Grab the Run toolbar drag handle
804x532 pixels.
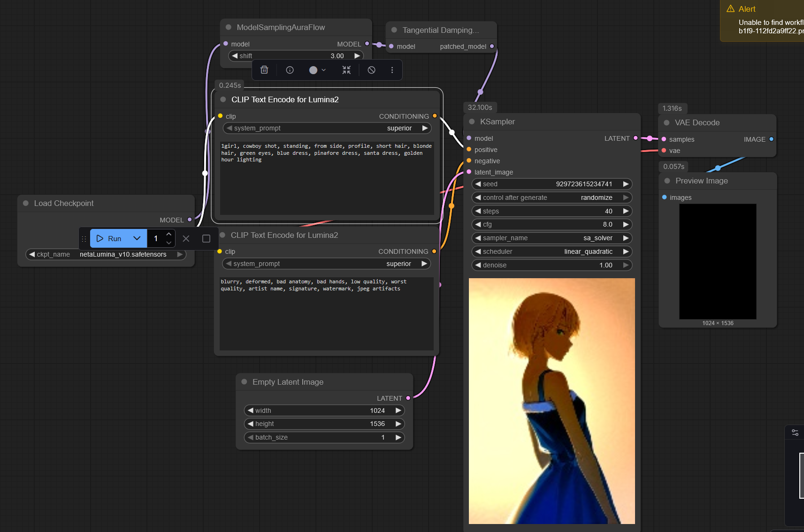point(84,238)
